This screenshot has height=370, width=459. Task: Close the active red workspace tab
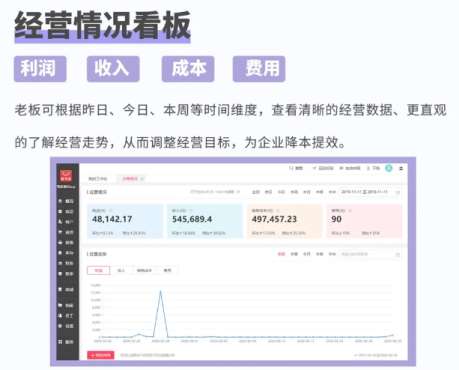[x=142, y=179]
